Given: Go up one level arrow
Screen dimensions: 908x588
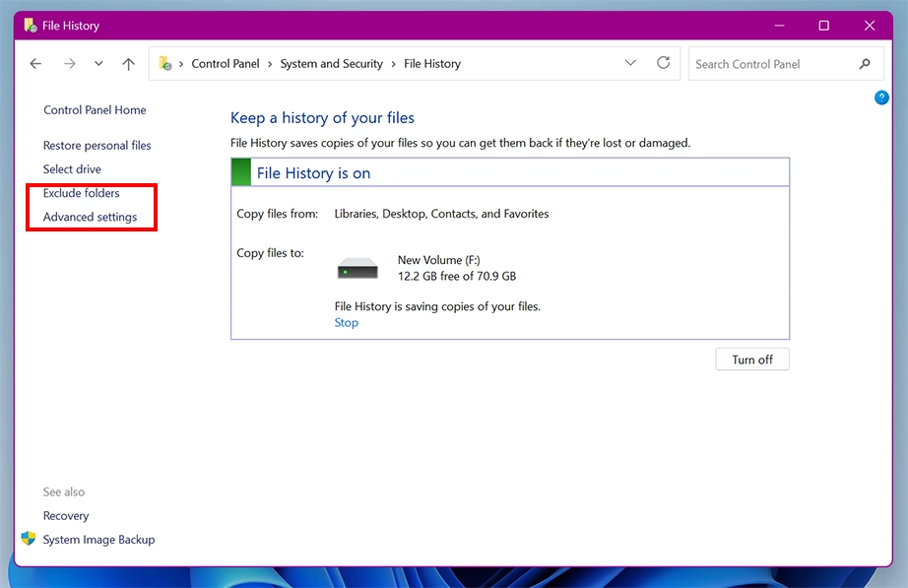Looking at the screenshot, I should point(129,64).
